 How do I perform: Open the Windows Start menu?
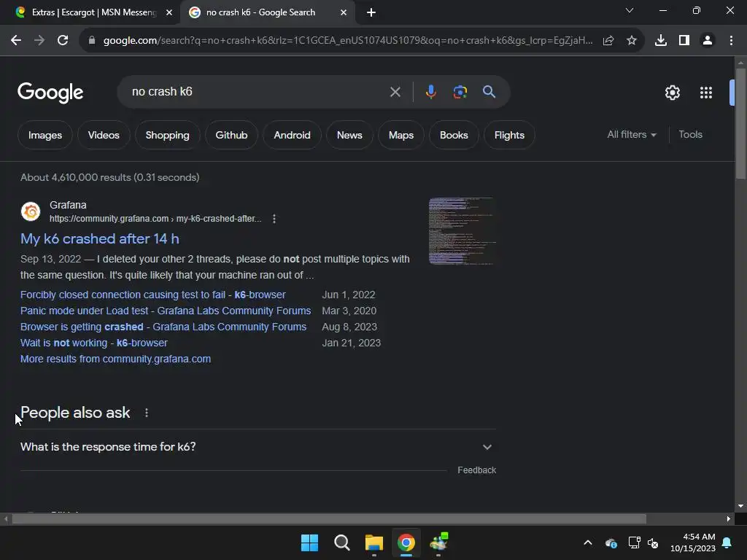click(309, 542)
